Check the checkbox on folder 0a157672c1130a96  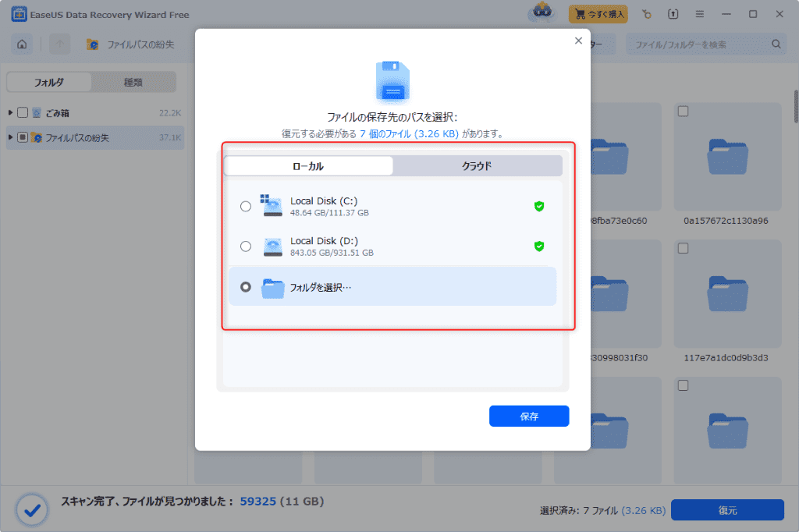(x=684, y=111)
